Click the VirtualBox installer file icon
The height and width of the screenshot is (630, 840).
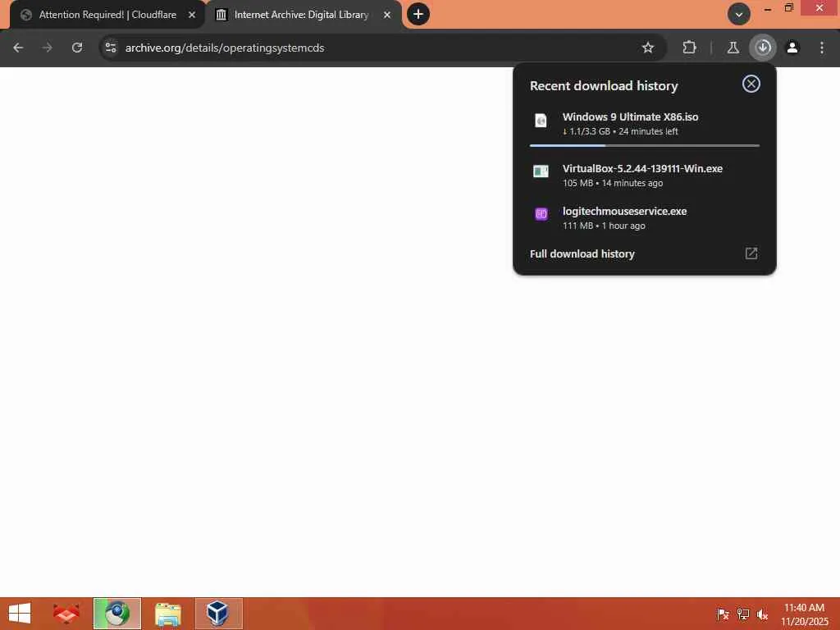541,171
